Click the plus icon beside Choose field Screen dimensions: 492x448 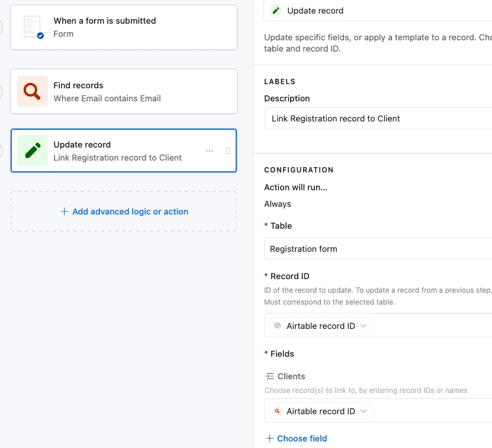(270, 439)
